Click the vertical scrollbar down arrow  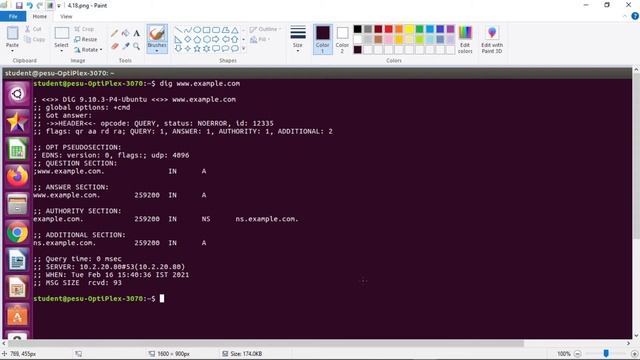click(x=636, y=336)
